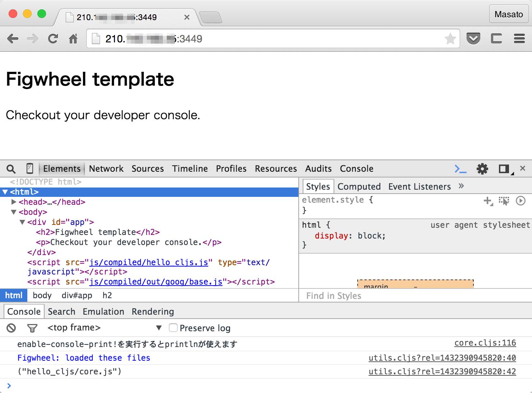Clear the console messages
532x393 pixels.
[11, 328]
